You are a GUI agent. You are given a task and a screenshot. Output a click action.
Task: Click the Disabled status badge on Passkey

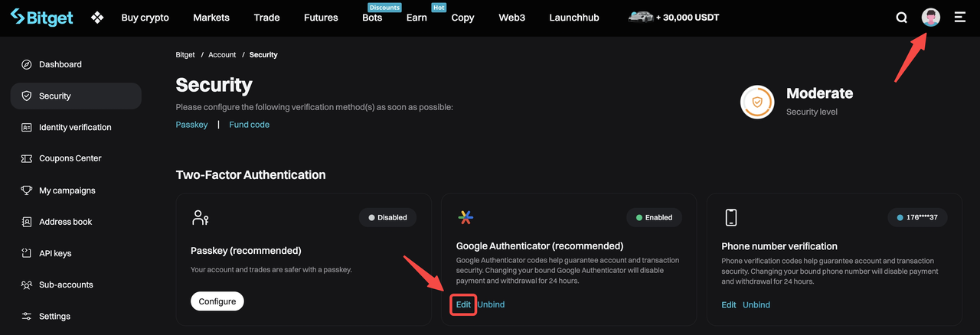(388, 217)
